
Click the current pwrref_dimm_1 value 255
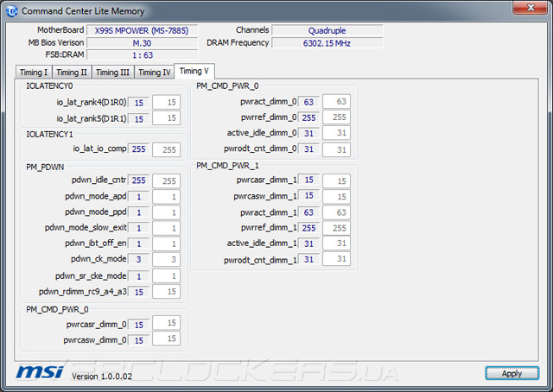tap(308, 228)
